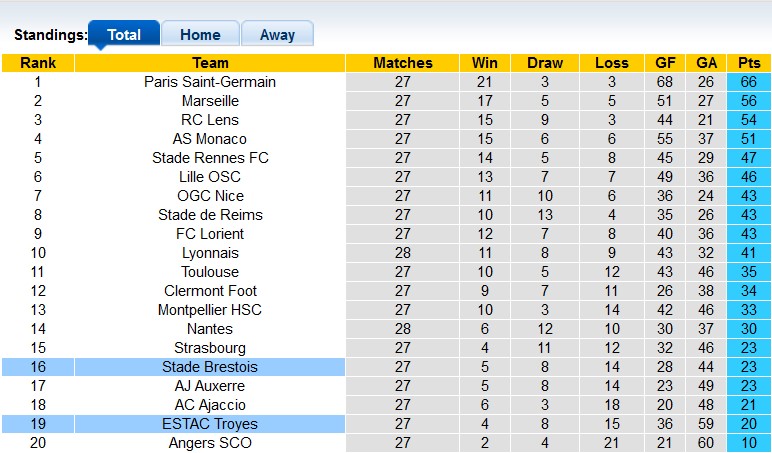Click the Rank column header

click(38, 63)
